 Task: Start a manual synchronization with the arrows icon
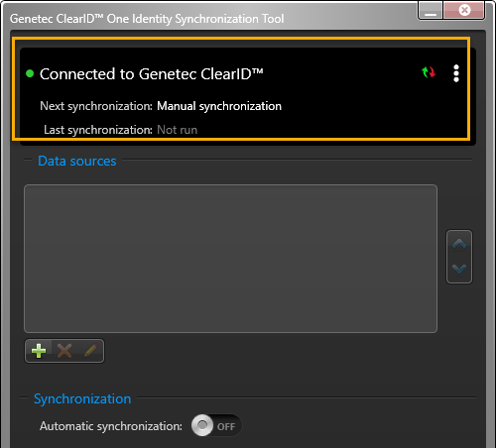pos(429,72)
